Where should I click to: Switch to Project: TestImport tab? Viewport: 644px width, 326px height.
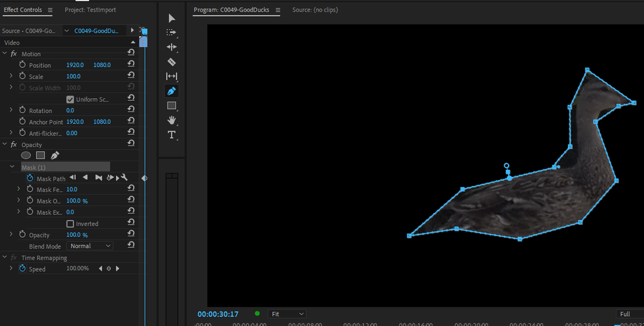[x=90, y=10]
